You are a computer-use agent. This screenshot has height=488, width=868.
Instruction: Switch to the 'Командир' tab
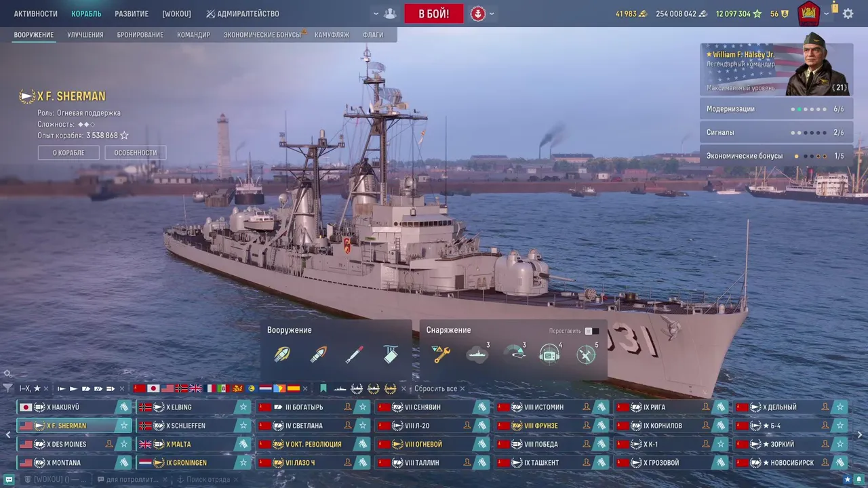(194, 35)
